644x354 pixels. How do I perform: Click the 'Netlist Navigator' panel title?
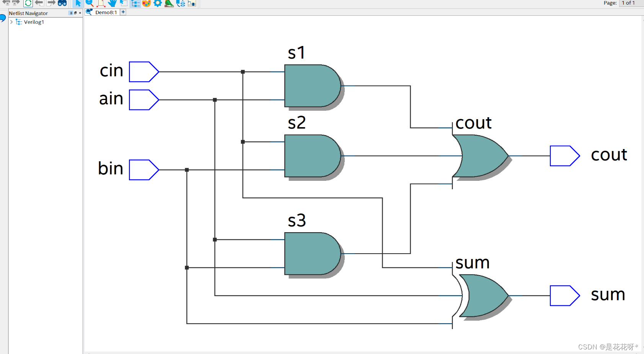[x=28, y=13]
